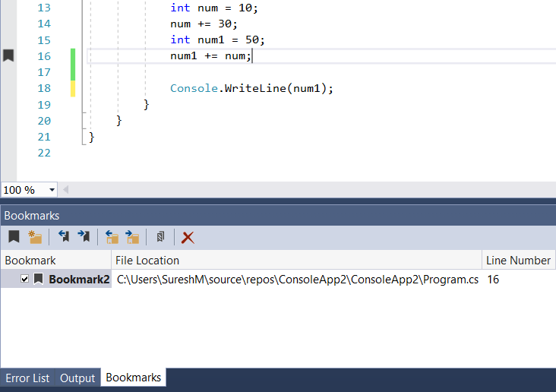Go to next bookmark in folder
The height and width of the screenshot is (392, 556).
tap(133, 237)
